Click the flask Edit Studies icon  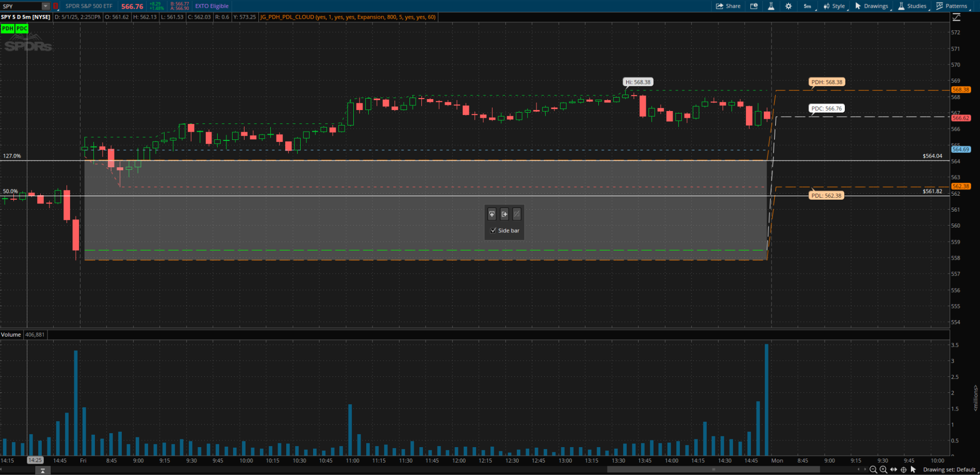pos(771,6)
